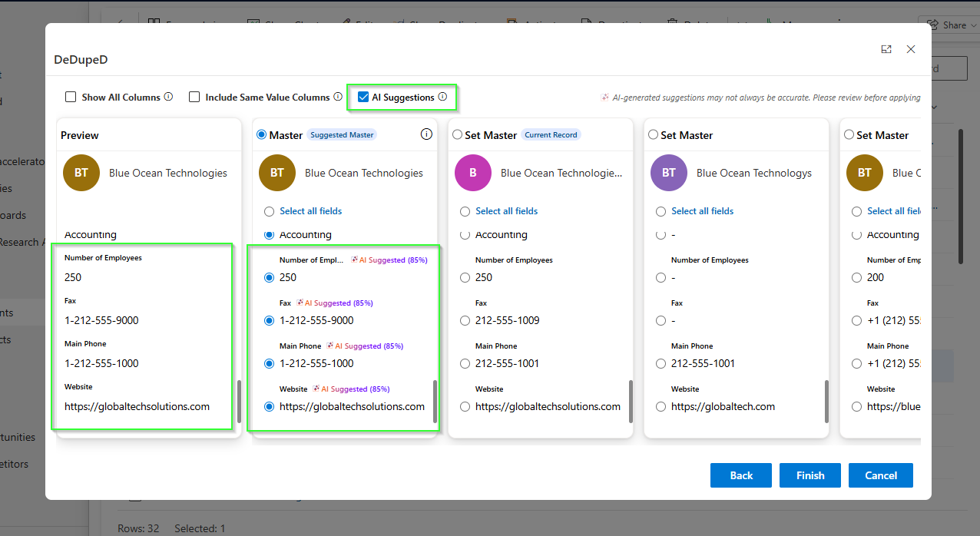The image size is (980, 536).
Task: Click the Preview card heading
Action: tap(80, 135)
